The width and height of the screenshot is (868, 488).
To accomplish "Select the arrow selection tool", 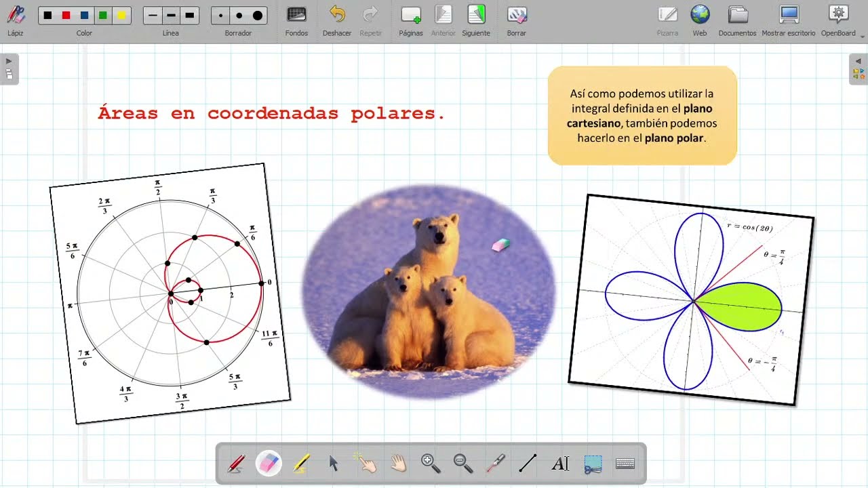I will click(334, 464).
